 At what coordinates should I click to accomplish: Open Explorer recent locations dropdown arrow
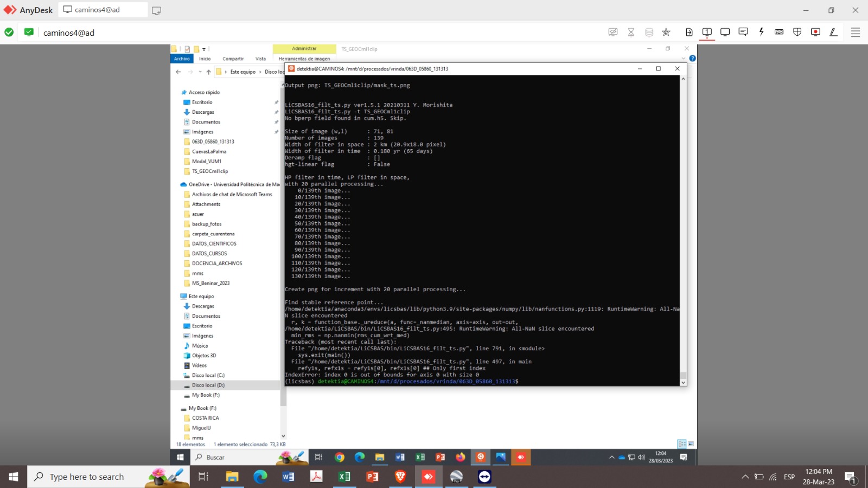click(200, 72)
